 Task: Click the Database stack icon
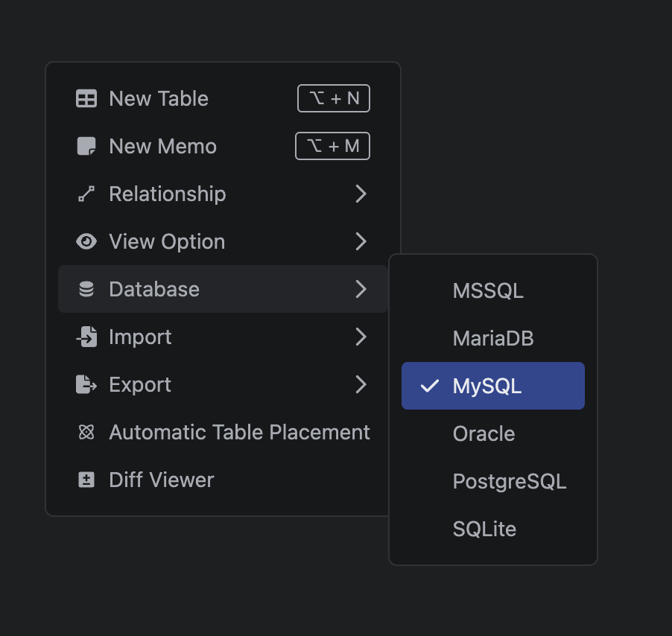[x=86, y=290]
